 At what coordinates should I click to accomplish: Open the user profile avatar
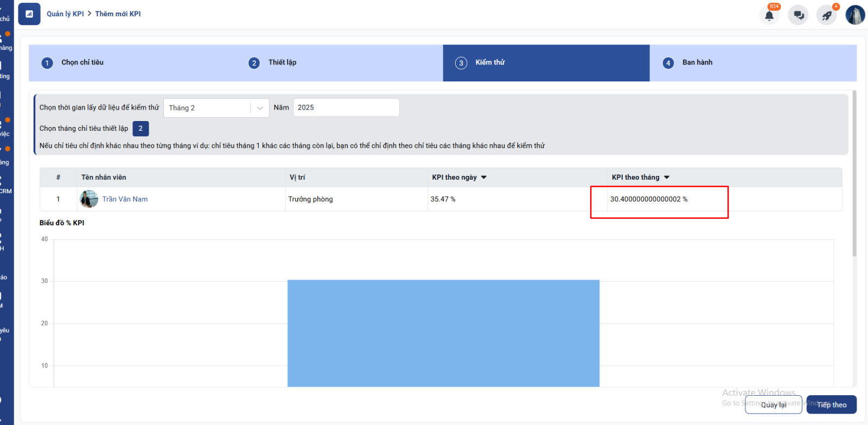[855, 15]
